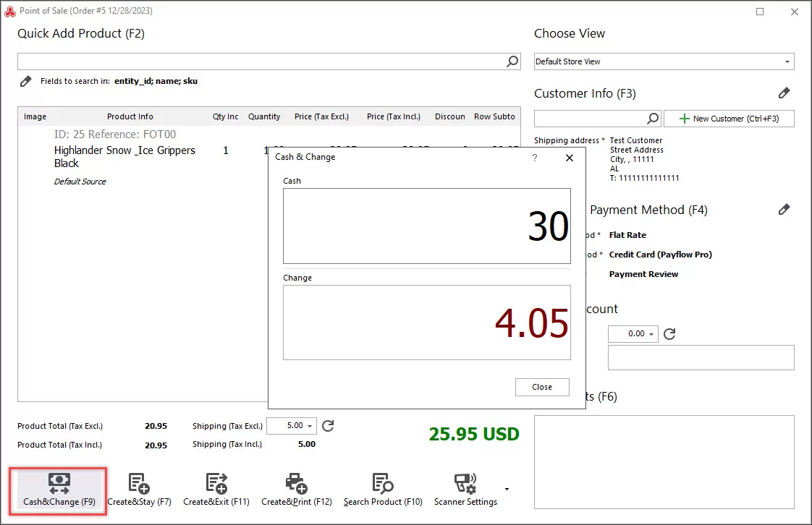Viewport: 812px width, 525px height.
Task: Click the Price (Tax Incl.) column header
Action: (x=394, y=117)
